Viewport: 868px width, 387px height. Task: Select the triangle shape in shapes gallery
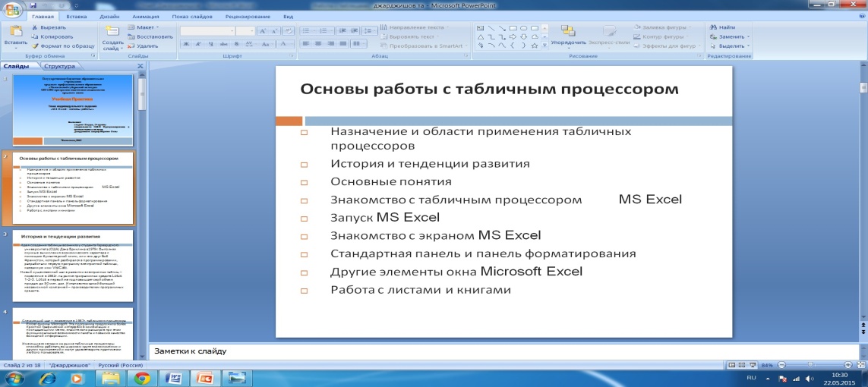tap(481, 36)
